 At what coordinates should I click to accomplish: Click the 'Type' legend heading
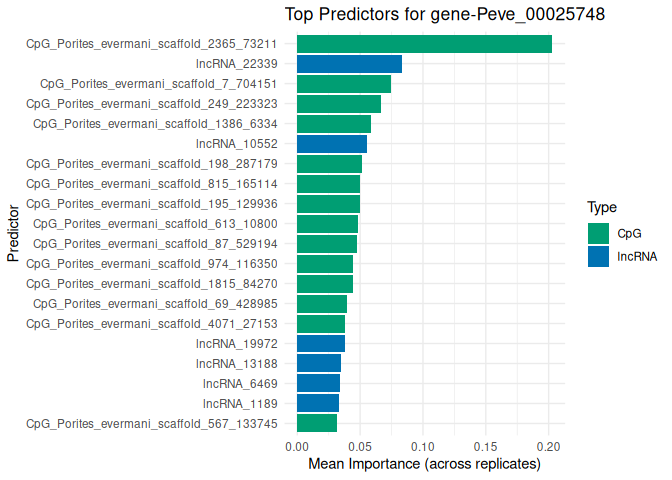pyautogui.click(x=601, y=208)
